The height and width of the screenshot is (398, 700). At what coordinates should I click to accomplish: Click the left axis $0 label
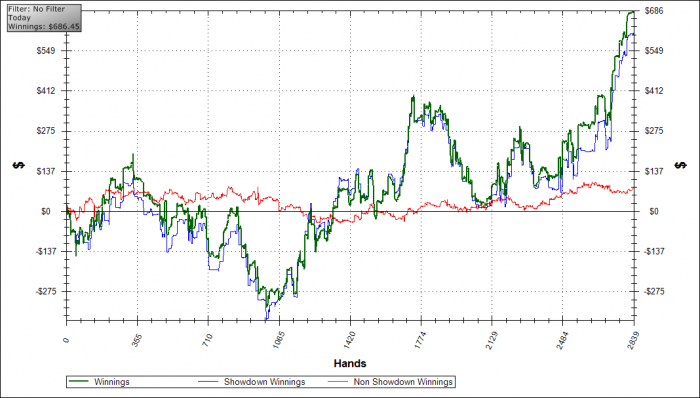tap(46, 211)
